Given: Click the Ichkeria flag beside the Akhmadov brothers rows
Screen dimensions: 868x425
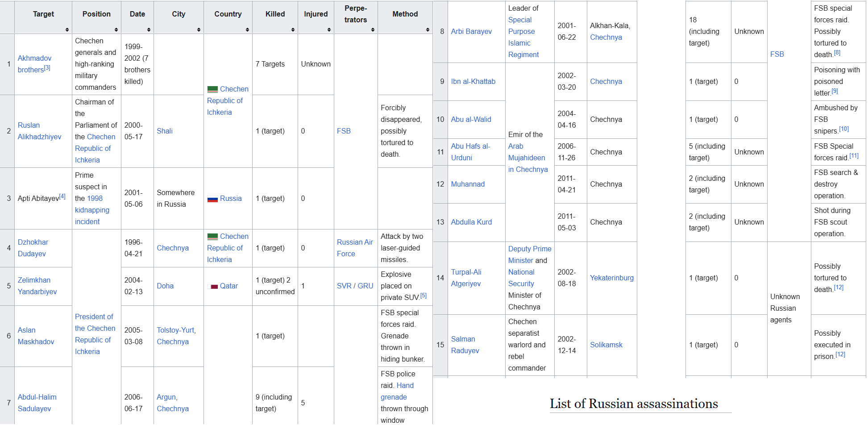Looking at the screenshot, I should 212,89.
